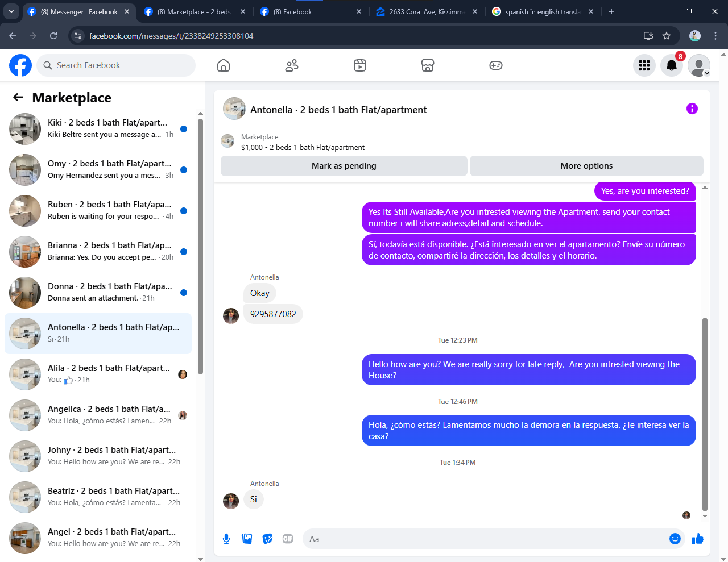The height and width of the screenshot is (562, 728).
Task: Open the Marketplace storefront icon
Action: pos(428,65)
